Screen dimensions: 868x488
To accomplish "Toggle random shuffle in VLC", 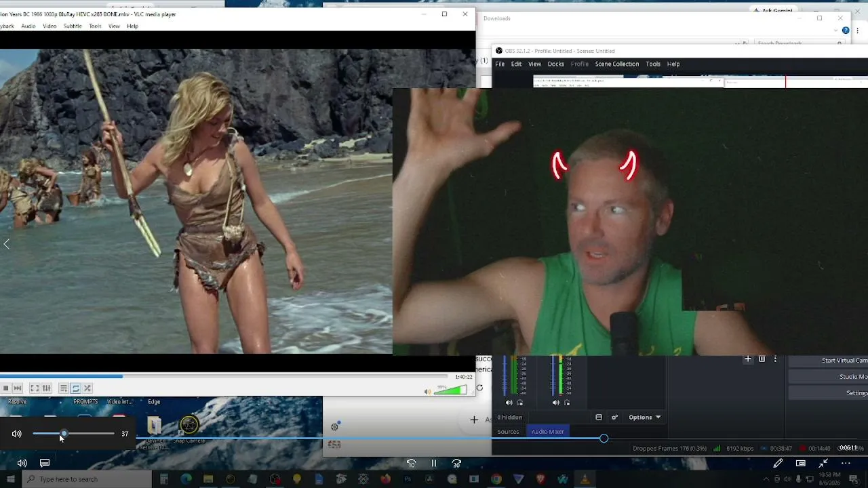I will 87,388.
